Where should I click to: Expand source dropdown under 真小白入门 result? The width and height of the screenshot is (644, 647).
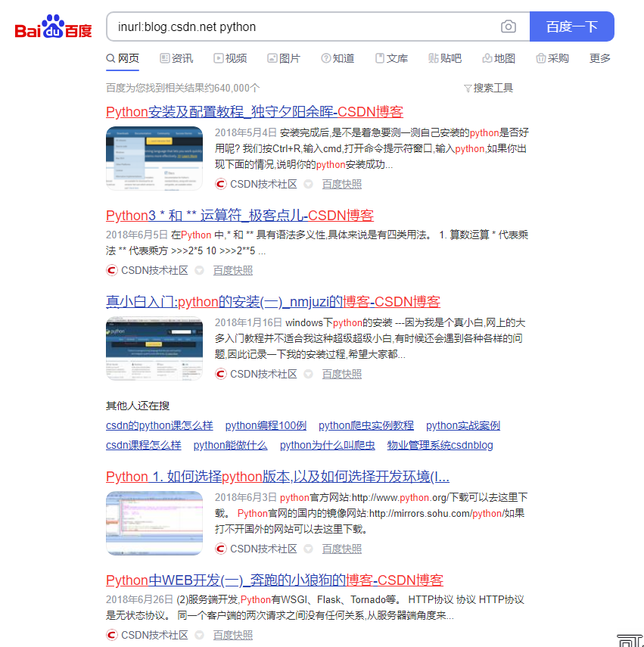(x=308, y=374)
